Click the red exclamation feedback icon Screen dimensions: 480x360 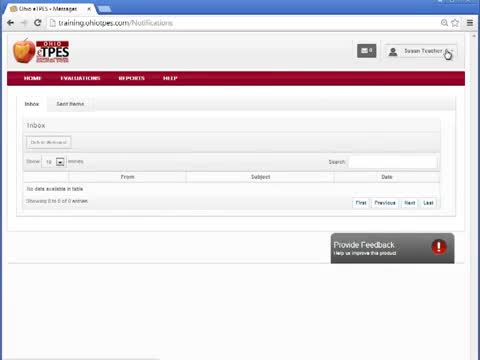click(x=439, y=247)
